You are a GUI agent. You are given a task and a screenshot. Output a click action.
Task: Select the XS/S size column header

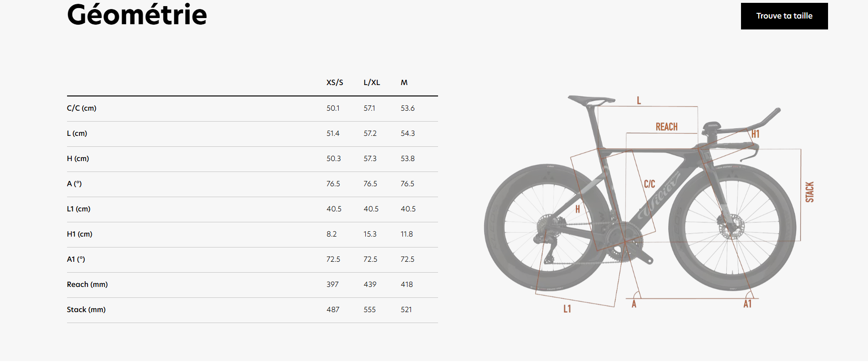click(x=334, y=83)
